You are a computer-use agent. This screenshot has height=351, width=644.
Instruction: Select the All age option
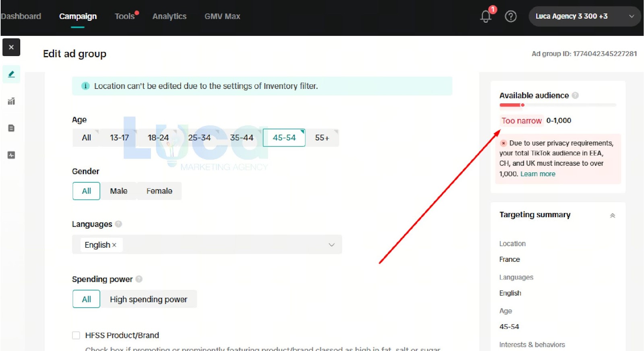86,138
